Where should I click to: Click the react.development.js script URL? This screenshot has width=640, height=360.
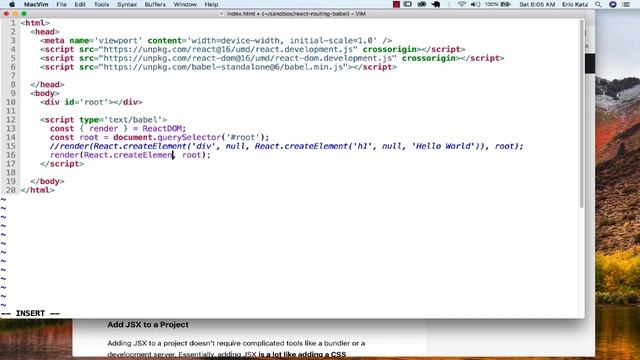[228, 49]
